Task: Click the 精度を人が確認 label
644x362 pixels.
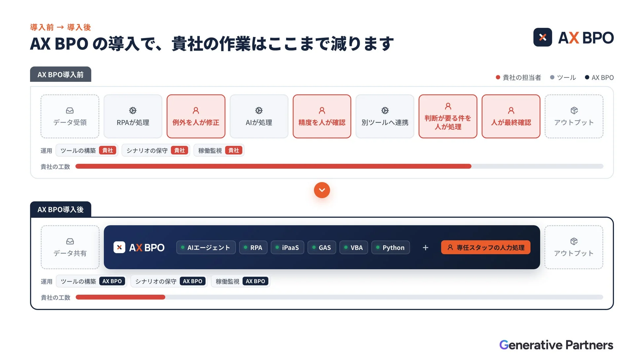Action: coord(322,122)
